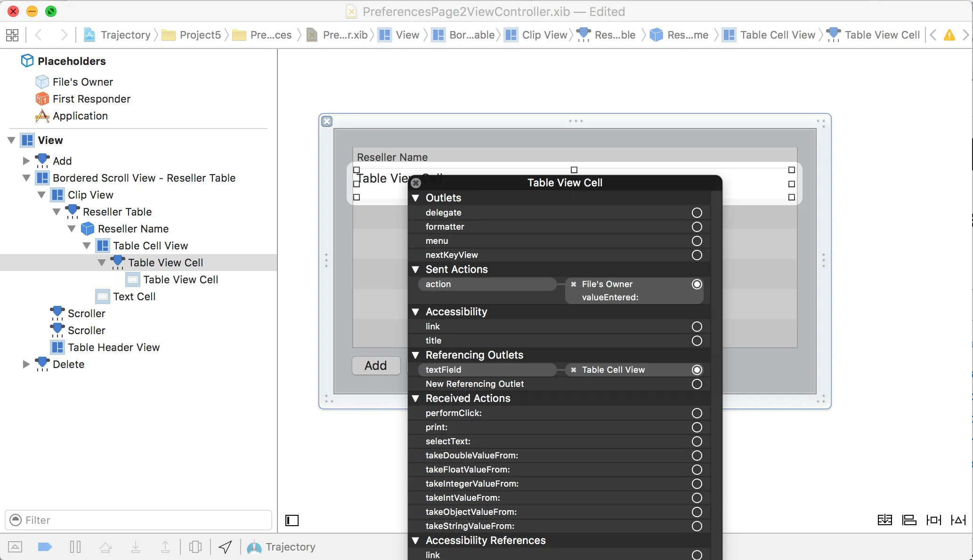This screenshot has width=973, height=560.
Task: Click the Embed In Stack icon
Action: click(x=884, y=520)
